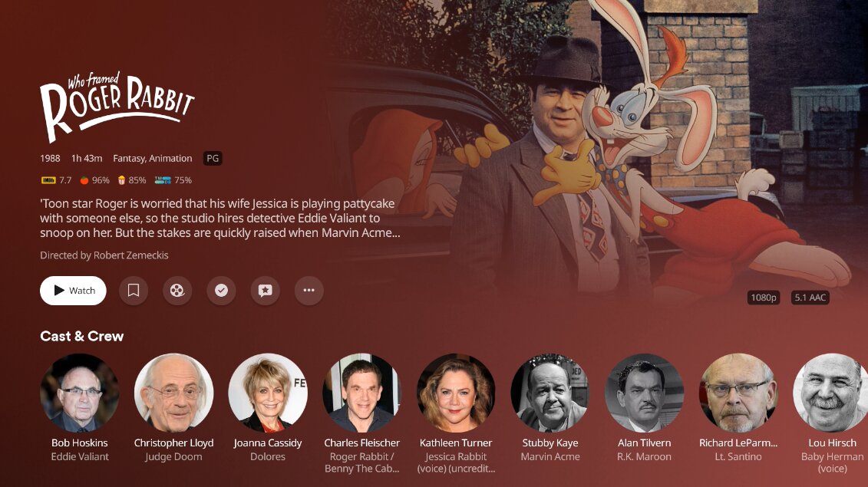
Task: Open the more options ellipsis menu
Action: point(309,291)
